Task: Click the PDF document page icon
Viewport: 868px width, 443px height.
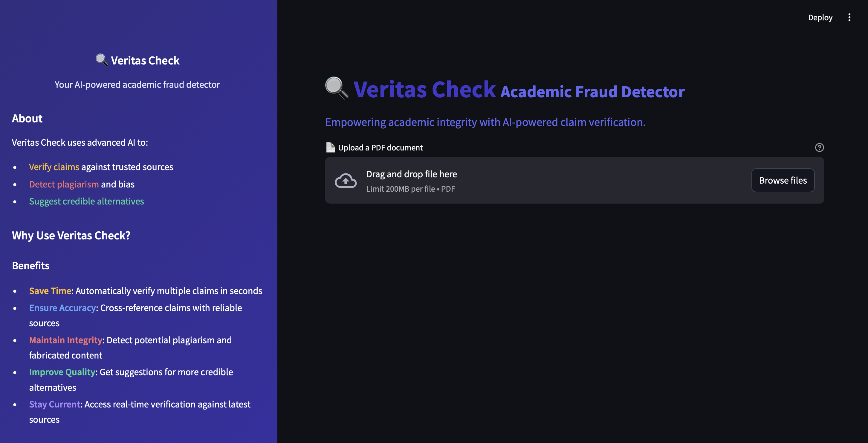Action: (x=330, y=147)
